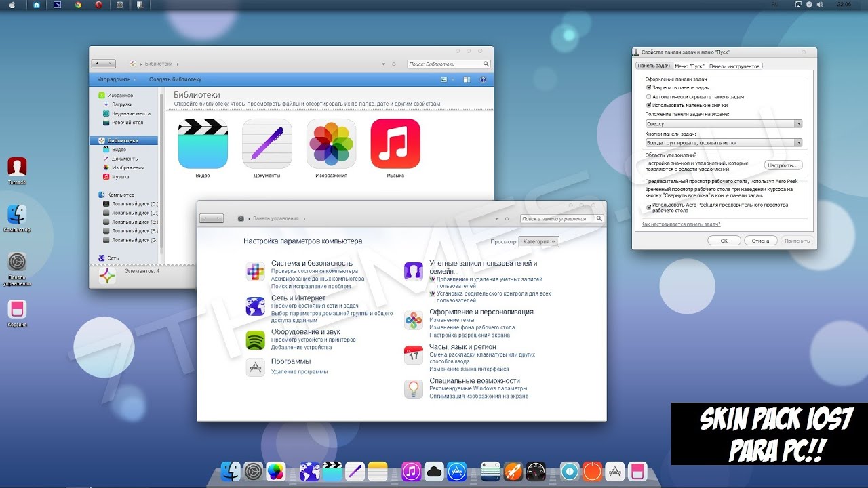Click OK in the taskbar properties dialog

click(x=724, y=241)
